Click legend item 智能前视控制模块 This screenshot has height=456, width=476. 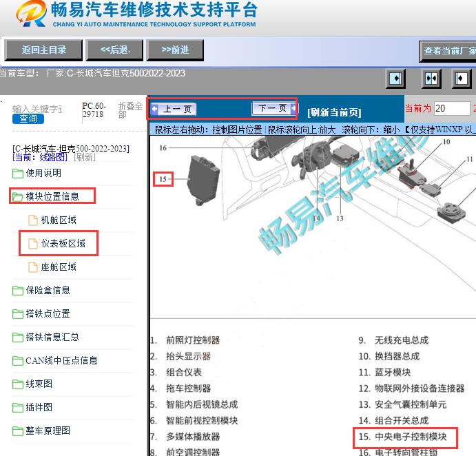202,420
